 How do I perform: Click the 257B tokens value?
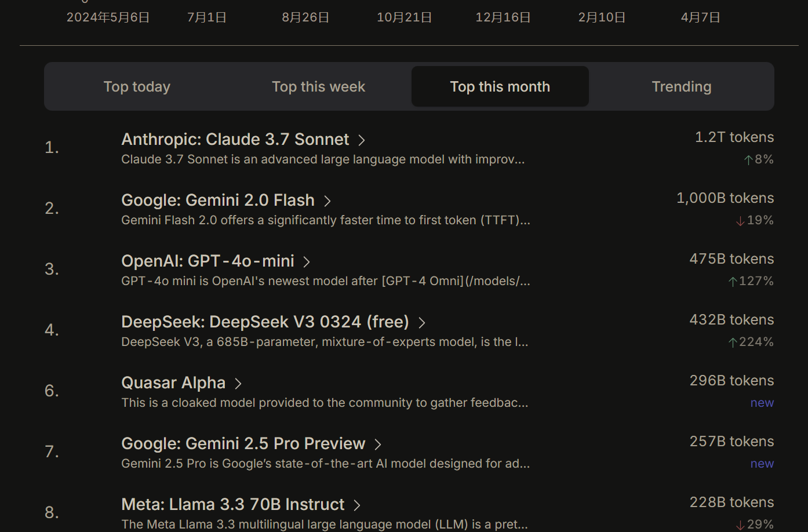click(x=731, y=442)
